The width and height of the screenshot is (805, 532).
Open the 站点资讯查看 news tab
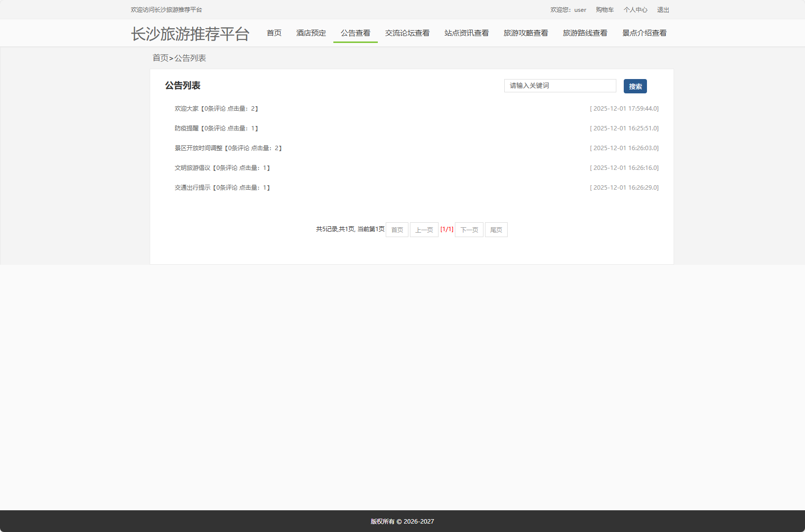coord(466,33)
